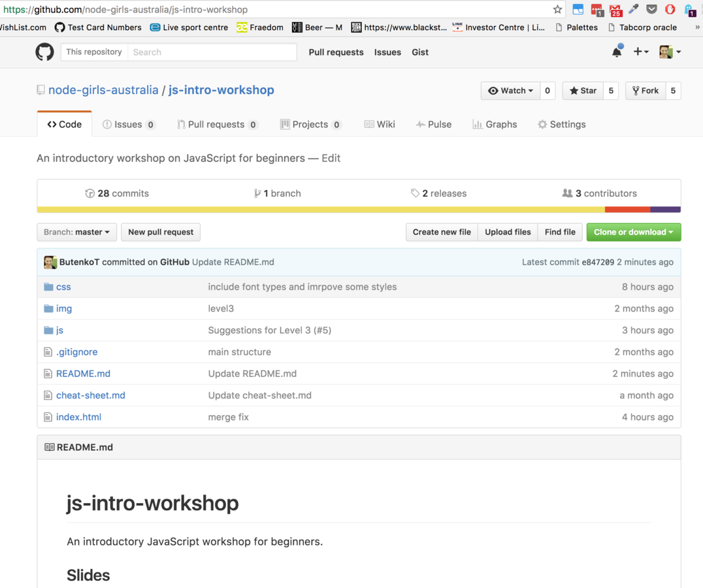Click red language bar segment
703x588 pixels.
[x=628, y=209]
